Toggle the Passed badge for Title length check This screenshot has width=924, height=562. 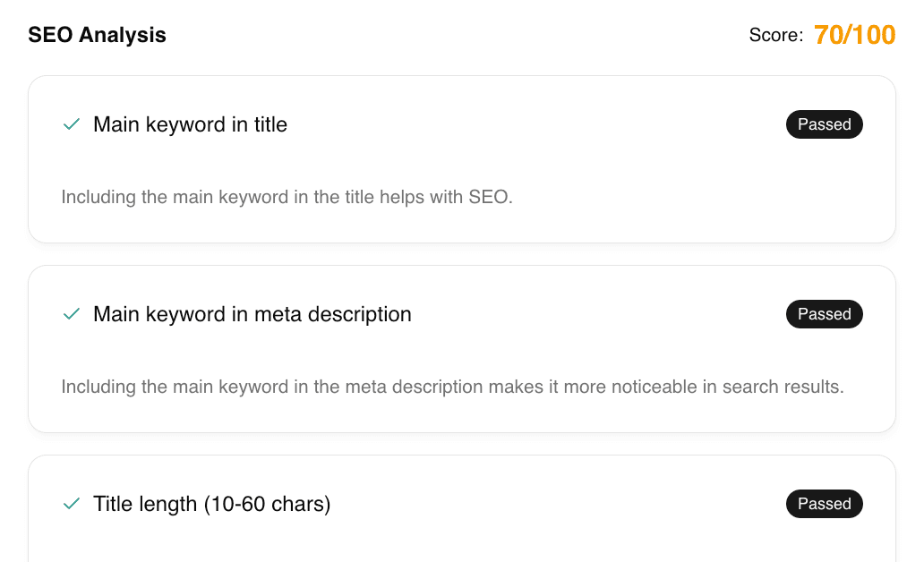(824, 504)
